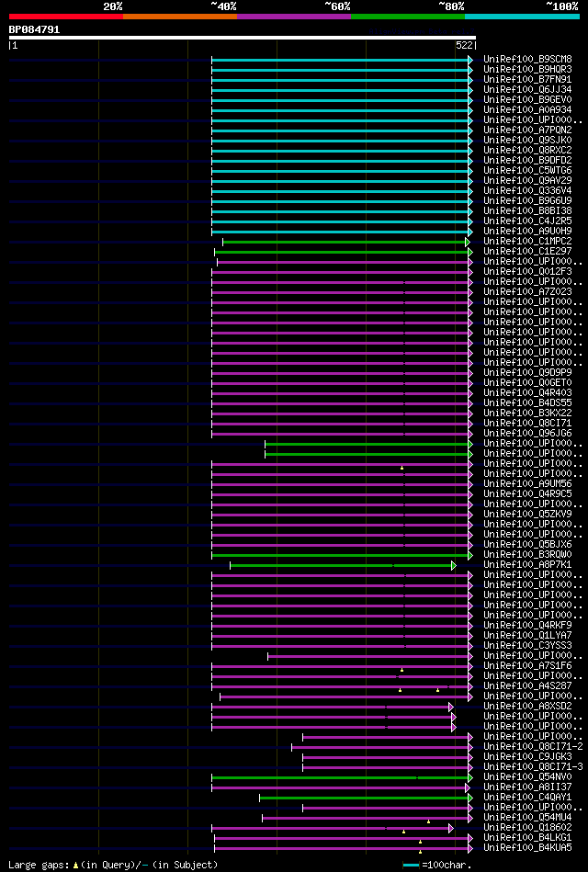
Task: Click the purple ~60% identity legend segment
Action: coord(294,17)
